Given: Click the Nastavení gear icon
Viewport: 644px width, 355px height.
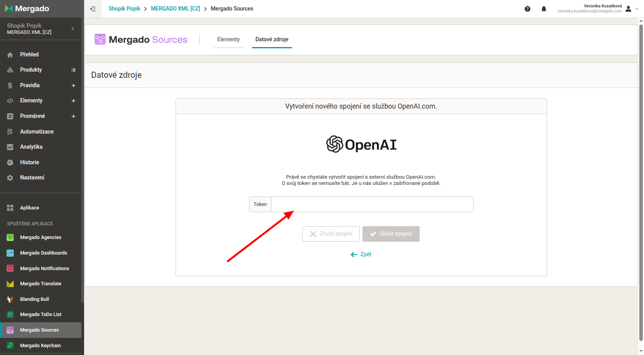Looking at the screenshot, I should tap(10, 178).
